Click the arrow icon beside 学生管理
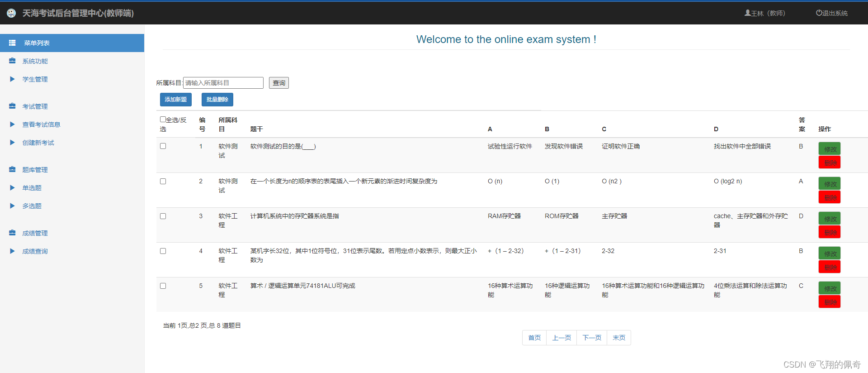Viewport: 868px width, 373px height. point(12,79)
